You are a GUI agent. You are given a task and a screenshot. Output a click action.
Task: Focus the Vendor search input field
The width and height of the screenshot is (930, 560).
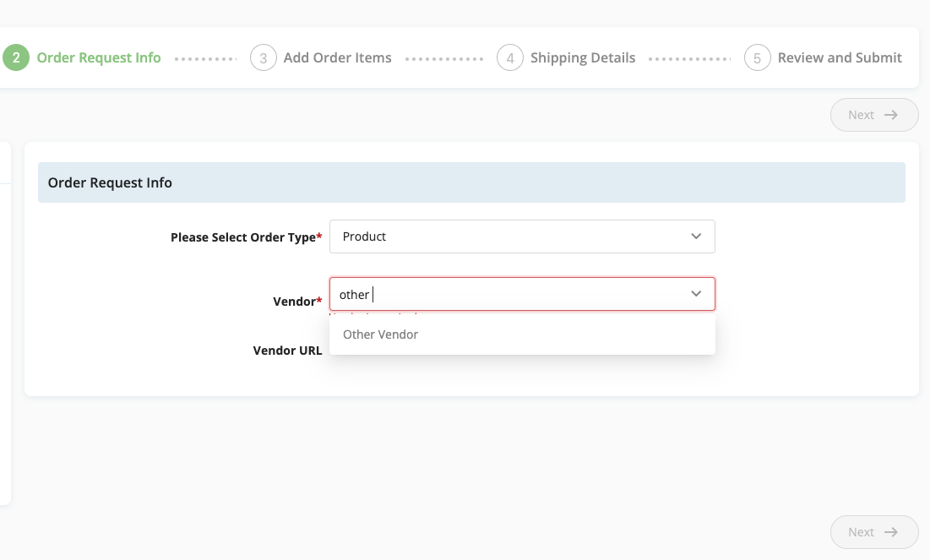click(x=510, y=294)
